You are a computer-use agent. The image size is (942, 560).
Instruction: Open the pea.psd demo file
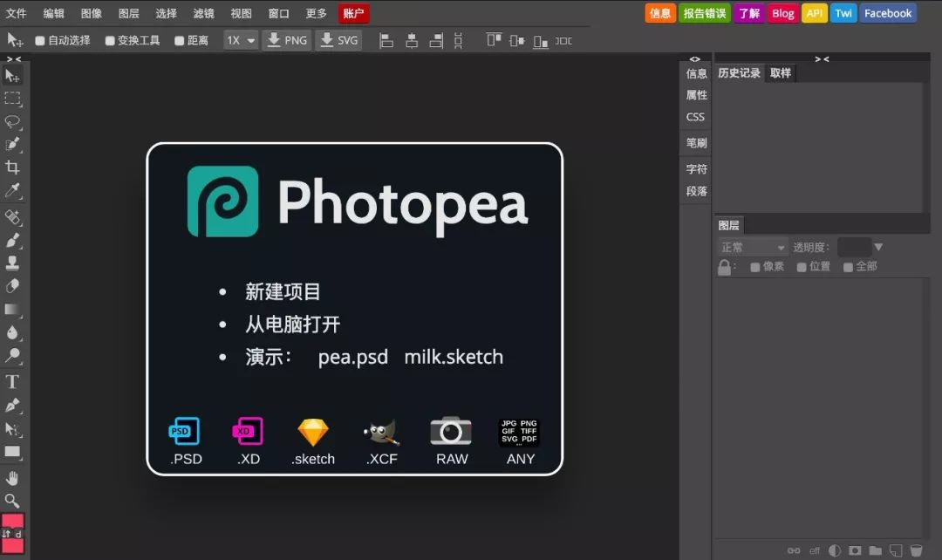click(352, 358)
